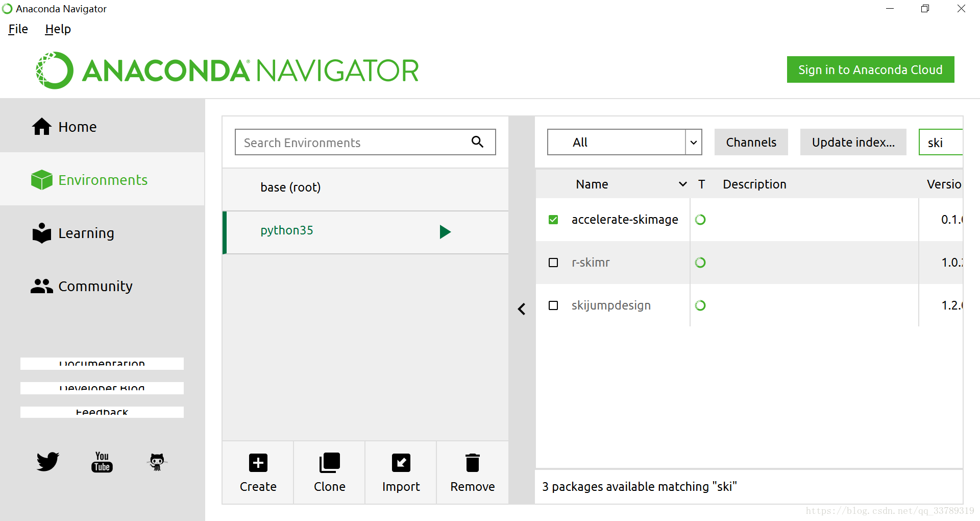Click the Documentation button in sidebar
The image size is (980, 521).
102,363
